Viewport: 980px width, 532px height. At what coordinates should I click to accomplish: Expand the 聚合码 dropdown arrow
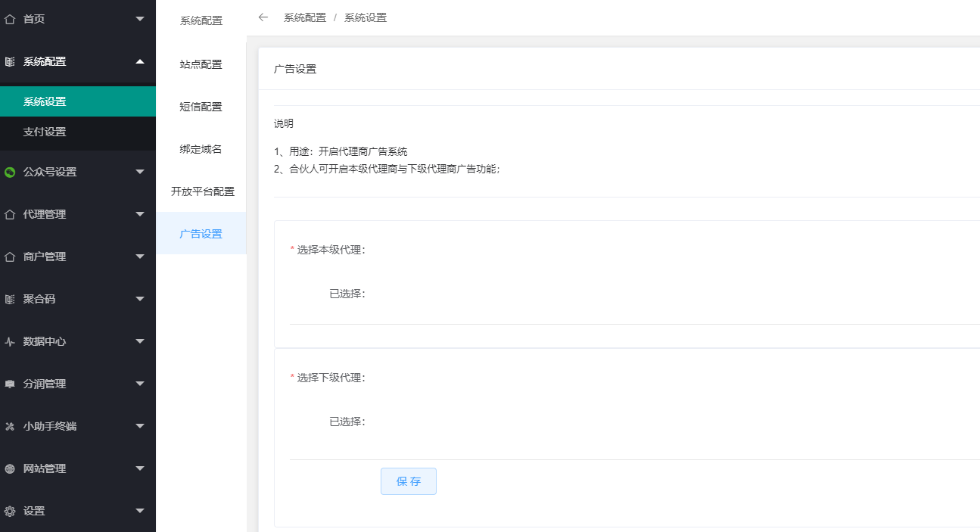pos(140,299)
